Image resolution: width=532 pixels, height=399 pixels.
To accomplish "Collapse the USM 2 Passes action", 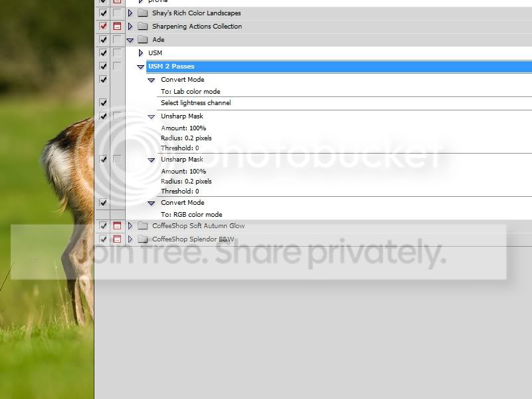I will pyautogui.click(x=140, y=66).
